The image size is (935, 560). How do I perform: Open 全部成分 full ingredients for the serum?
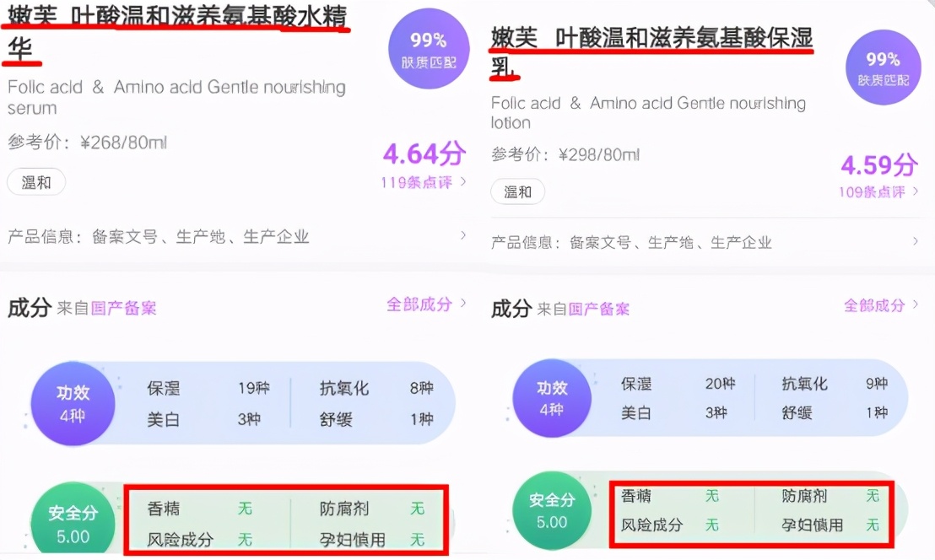click(x=419, y=304)
